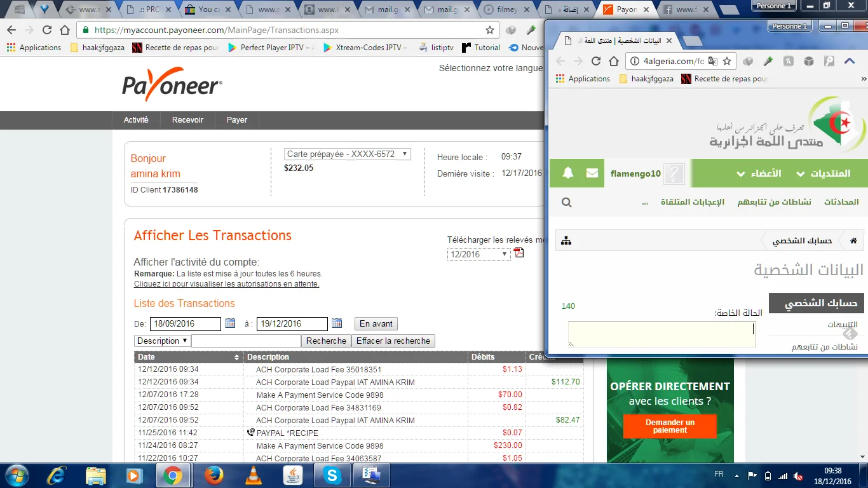Click the notifications bell icon in forum
Screen dimensions: 868x488
567,173
